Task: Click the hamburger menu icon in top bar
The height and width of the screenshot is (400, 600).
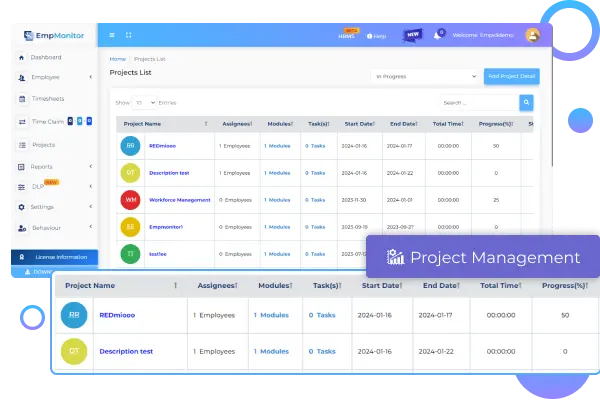Action: pos(111,35)
